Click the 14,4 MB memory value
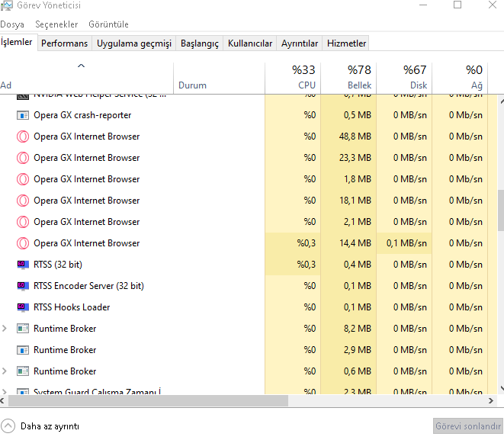 [x=355, y=243]
